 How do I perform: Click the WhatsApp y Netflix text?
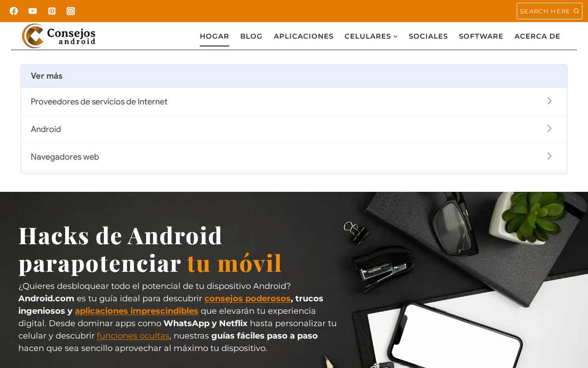[x=205, y=323]
